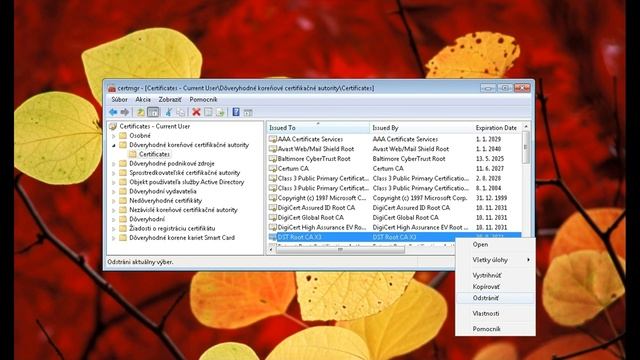Select the Class 3 certificate expiring 2. 8. 2028
Viewport: 640px width, 360px height.
pyautogui.click(x=394, y=178)
